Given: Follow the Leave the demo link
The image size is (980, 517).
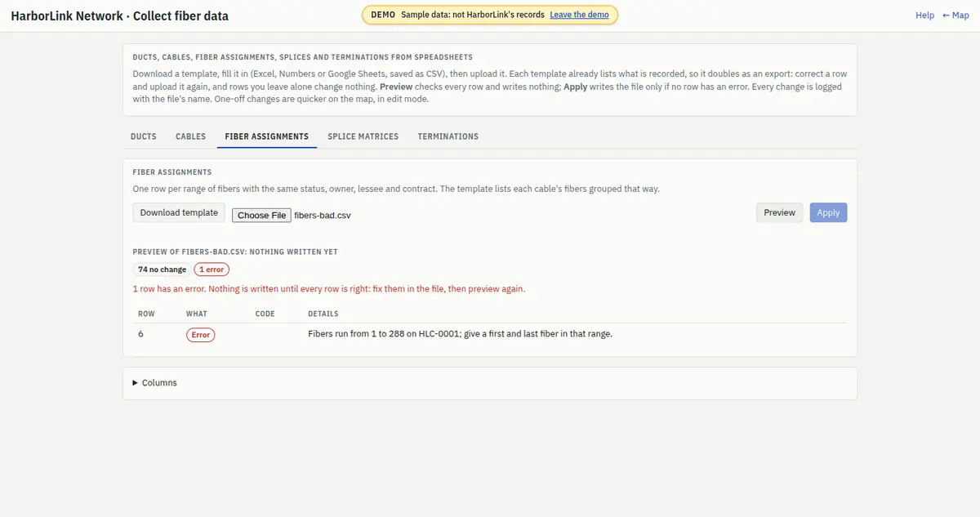Looking at the screenshot, I should pyautogui.click(x=579, y=15).
